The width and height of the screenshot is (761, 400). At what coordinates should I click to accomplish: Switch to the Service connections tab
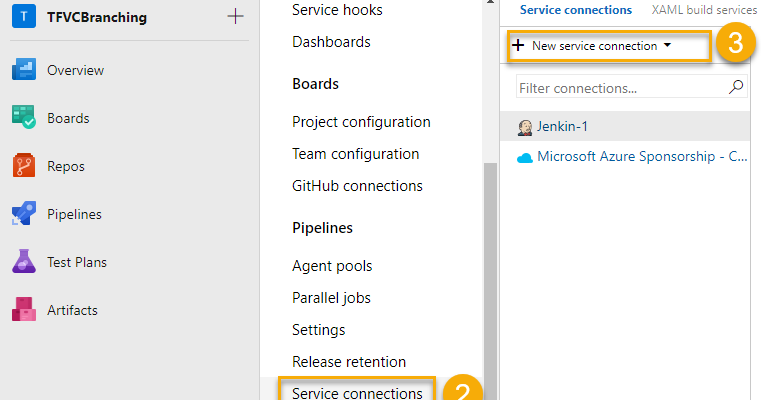(576, 10)
